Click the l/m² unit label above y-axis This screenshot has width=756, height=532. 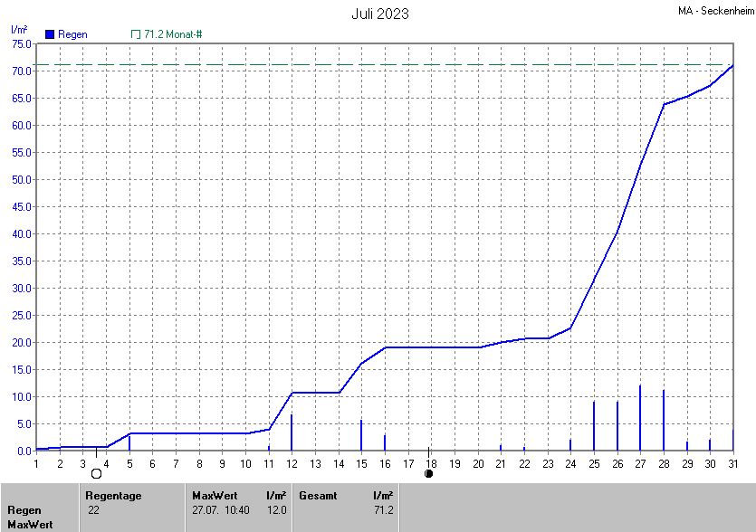pyautogui.click(x=18, y=30)
